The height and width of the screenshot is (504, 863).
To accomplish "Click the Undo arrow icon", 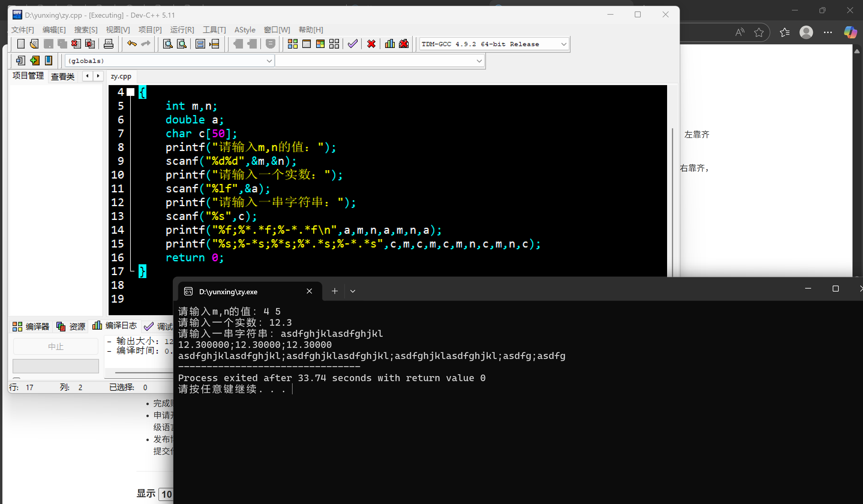I will (x=131, y=44).
